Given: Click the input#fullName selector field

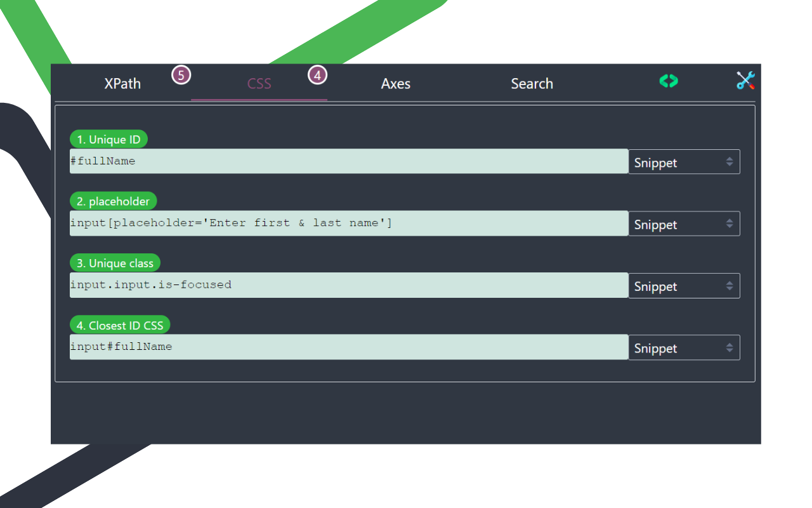Looking at the screenshot, I should [349, 347].
